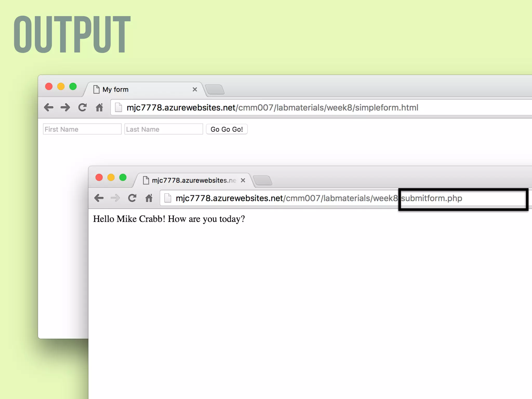
Task: Click page icon in simpleform.html address bar
Action: point(118,107)
